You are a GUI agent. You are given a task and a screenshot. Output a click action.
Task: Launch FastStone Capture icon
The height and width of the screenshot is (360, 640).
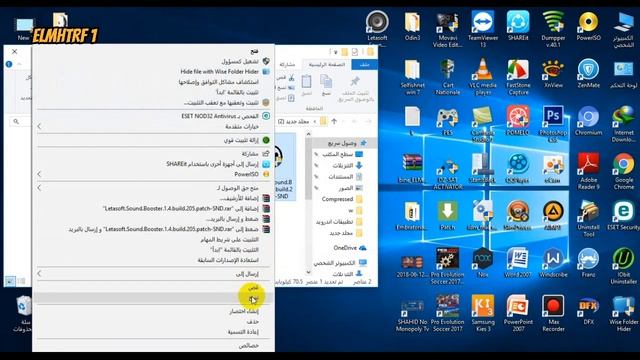click(x=518, y=77)
